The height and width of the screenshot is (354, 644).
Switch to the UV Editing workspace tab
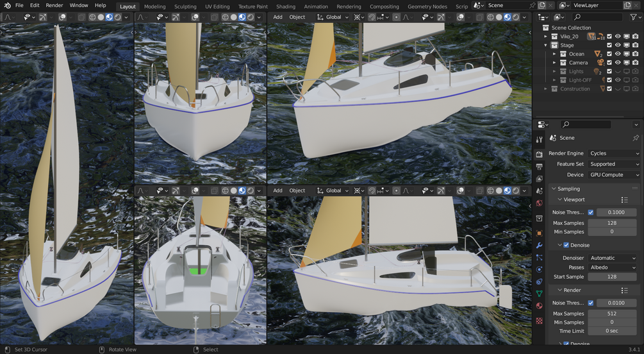pyautogui.click(x=217, y=6)
